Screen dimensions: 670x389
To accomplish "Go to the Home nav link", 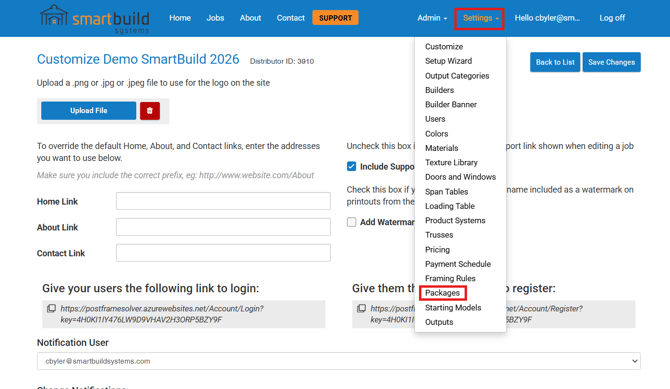I will (x=180, y=18).
